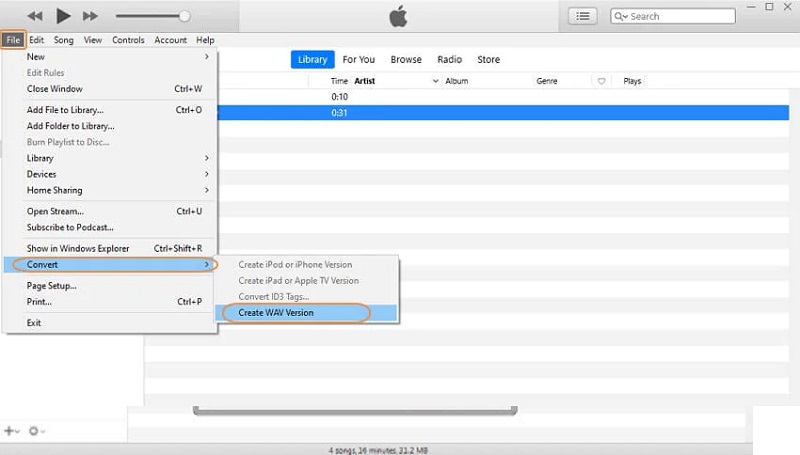Open the gear settings dropdown

[37, 431]
